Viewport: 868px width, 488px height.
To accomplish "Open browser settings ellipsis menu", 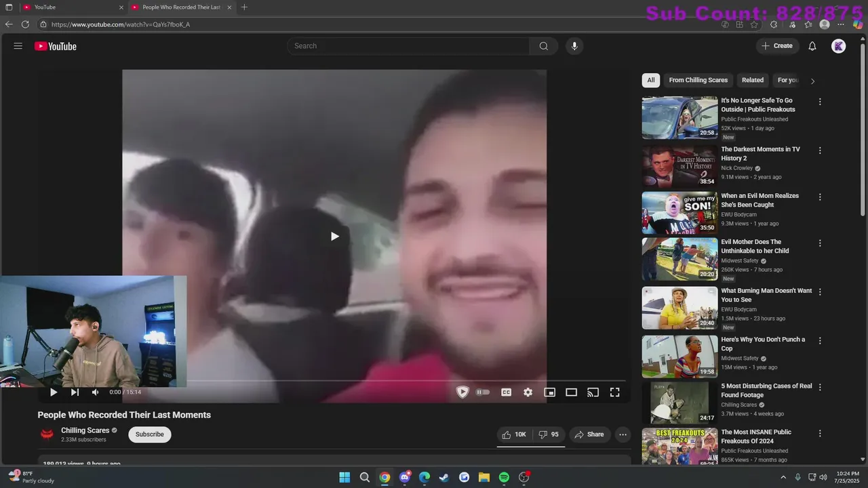I will tap(841, 24).
